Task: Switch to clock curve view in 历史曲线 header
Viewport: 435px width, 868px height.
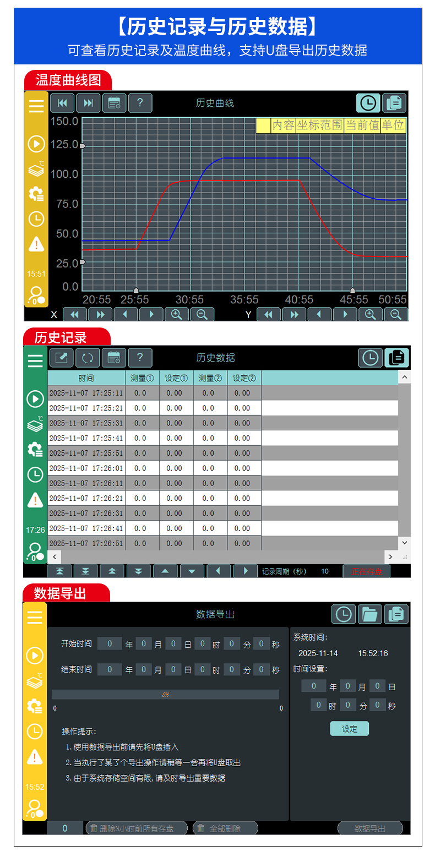Action: point(368,103)
